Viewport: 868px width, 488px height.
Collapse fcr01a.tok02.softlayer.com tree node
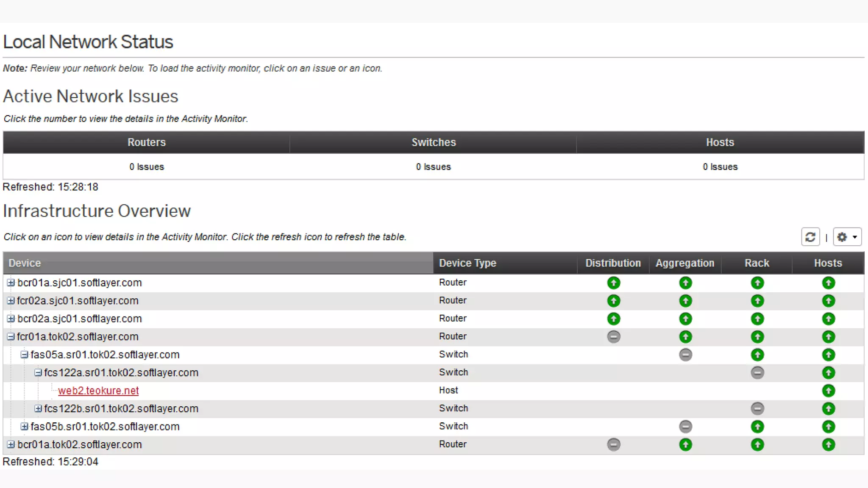pyautogui.click(x=11, y=337)
